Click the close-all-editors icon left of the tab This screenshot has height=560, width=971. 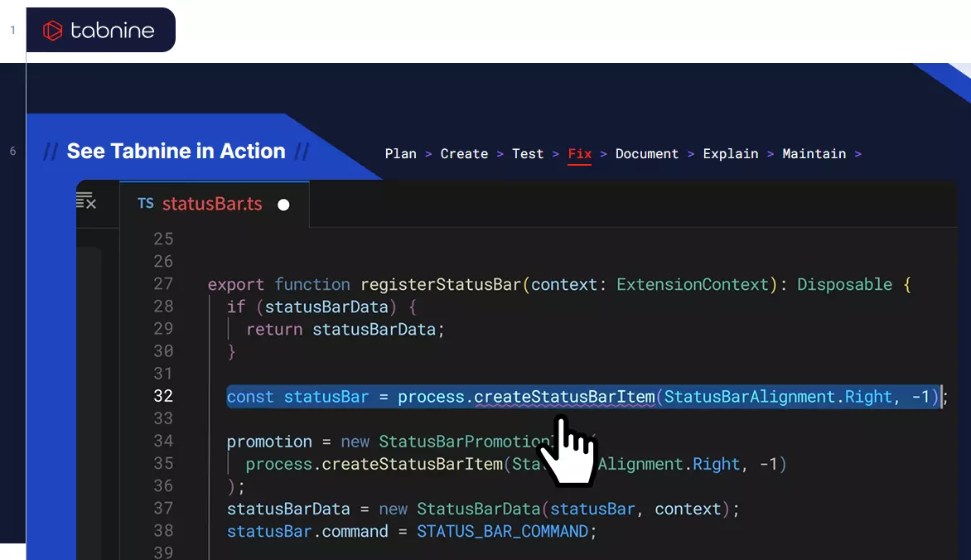pyautogui.click(x=86, y=200)
